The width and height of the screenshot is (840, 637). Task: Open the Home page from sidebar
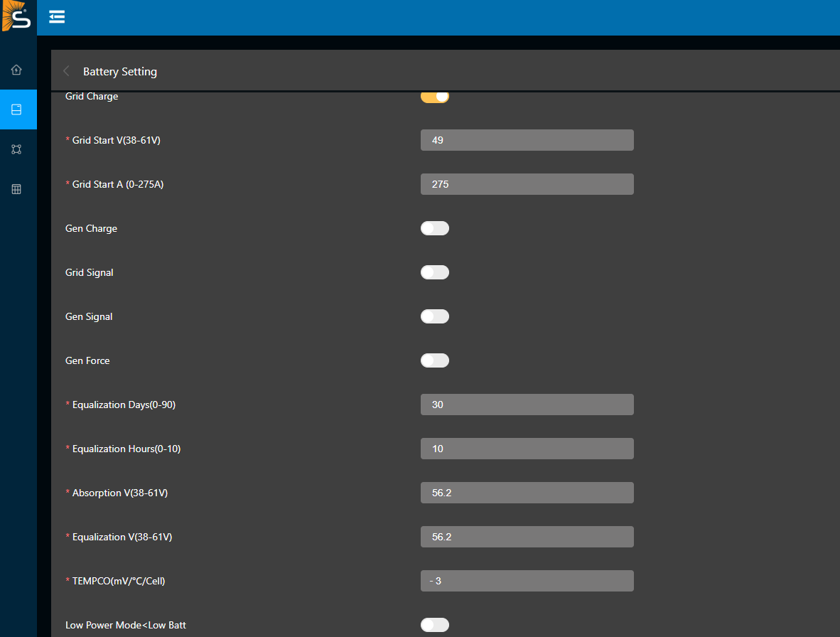tap(17, 70)
